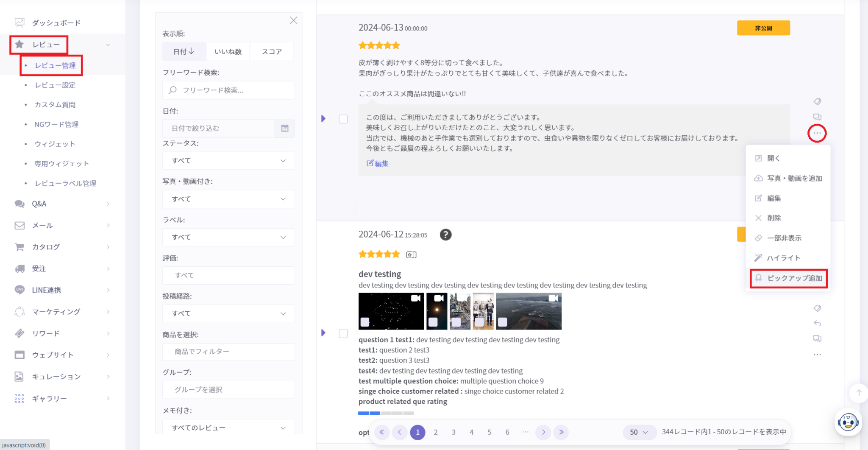Select 写真・動画を追加 from the context menu
Image resolution: width=868 pixels, height=450 pixels.
pos(788,178)
